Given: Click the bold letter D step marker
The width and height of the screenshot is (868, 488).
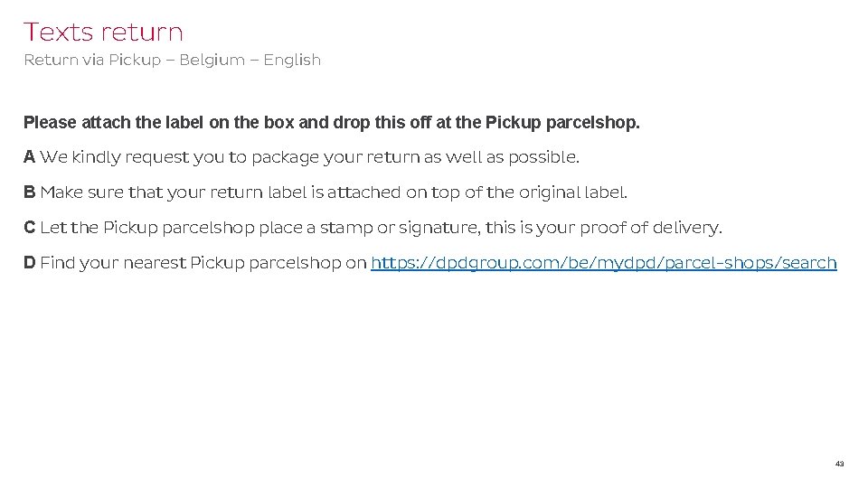Looking at the screenshot, I should (29, 263).
